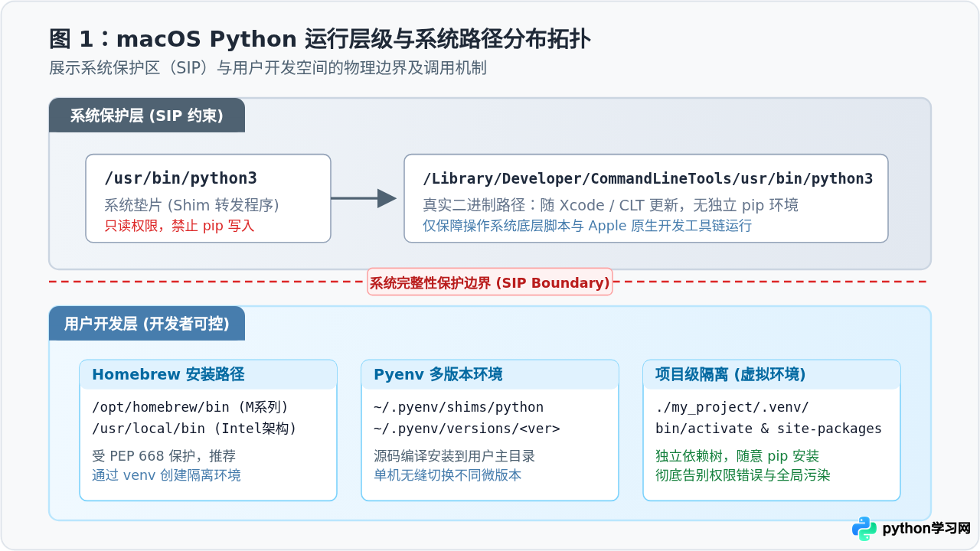Image resolution: width=980 pixels, height=551 pixels.
Task: Click the "系统完整性保护边界 (SIP Boundary)" label
Action: coord(490,283)
